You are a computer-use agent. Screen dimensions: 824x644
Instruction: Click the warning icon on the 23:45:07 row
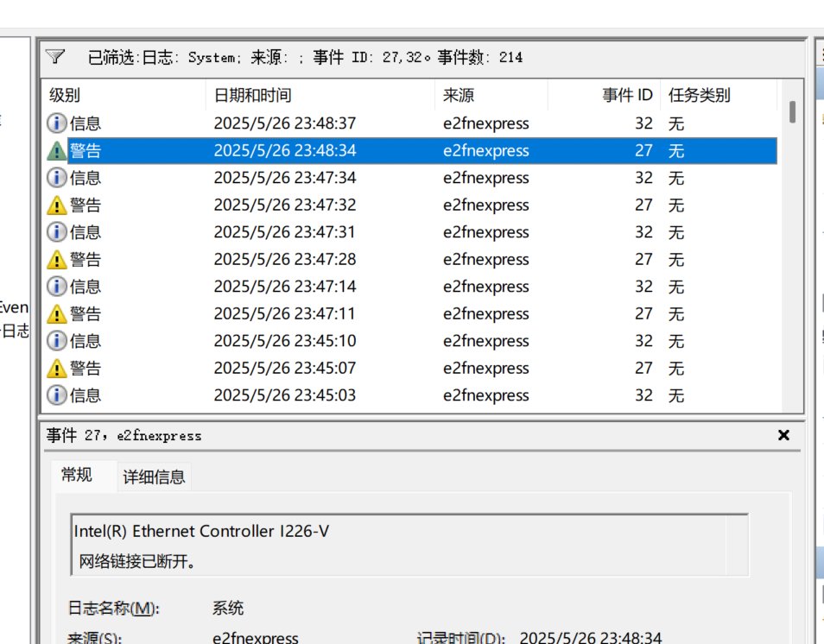(x=57, y=369)
